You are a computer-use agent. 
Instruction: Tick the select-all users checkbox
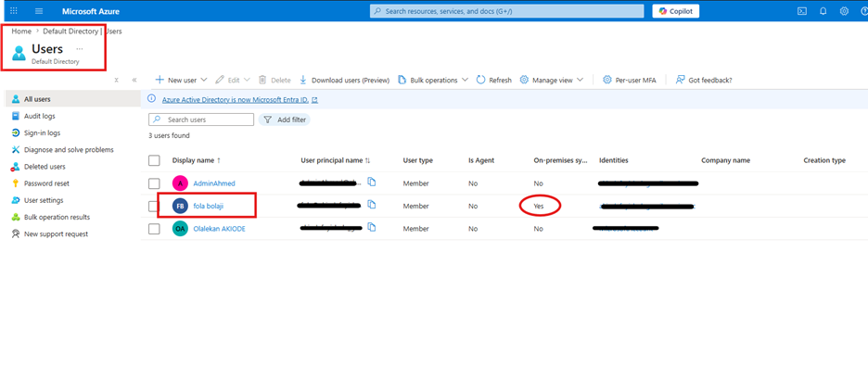coord(155,160)
